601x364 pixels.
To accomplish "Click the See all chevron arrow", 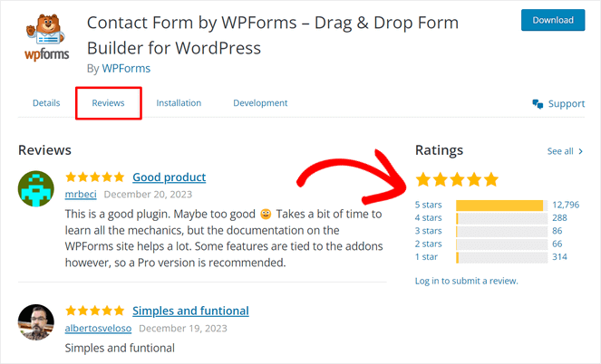I will [x=580, y=151].
